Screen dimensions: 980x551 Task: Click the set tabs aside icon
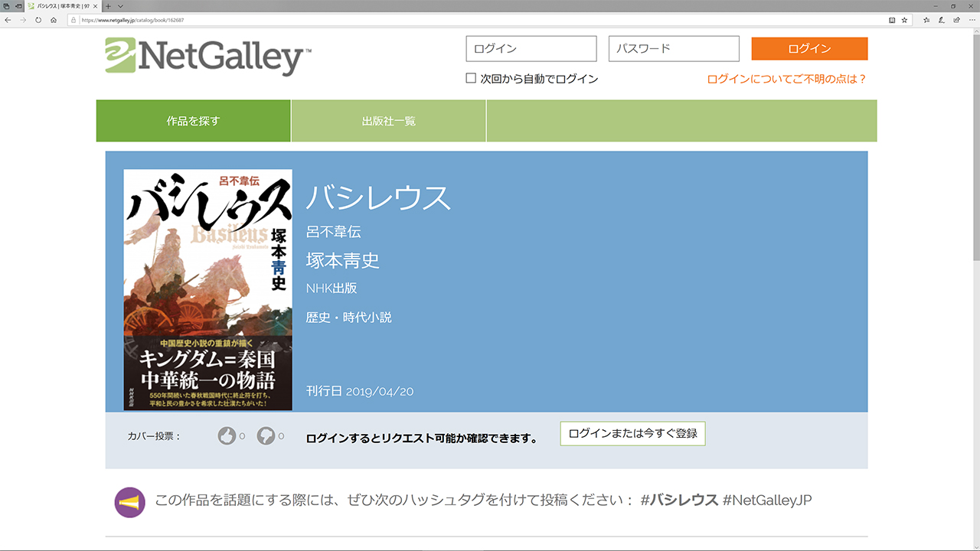[18, 6]
